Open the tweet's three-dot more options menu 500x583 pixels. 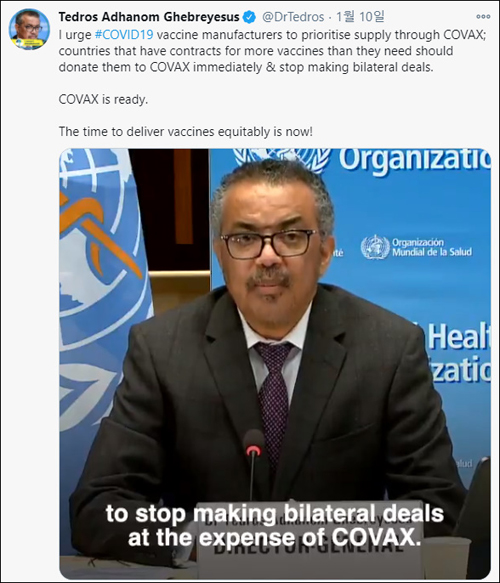pos(483,17)
